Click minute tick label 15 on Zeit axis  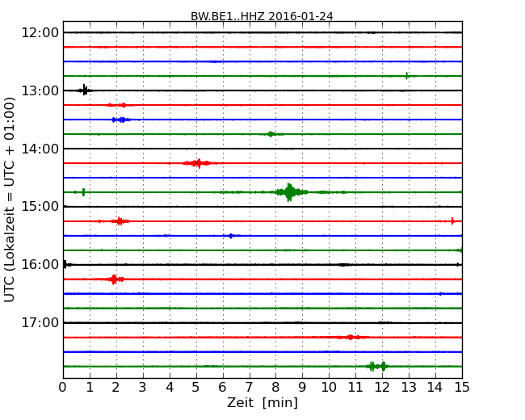(x=462, y=387)
